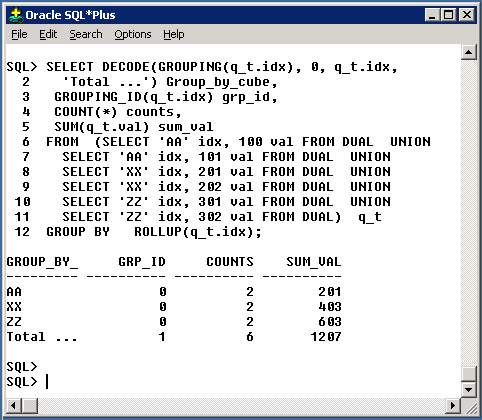The height and width of the screenshot is (420, 482).
Task: Click the GROUPING_ID(q_t.idx) text on line 3
Action: (x=134, y=97)
